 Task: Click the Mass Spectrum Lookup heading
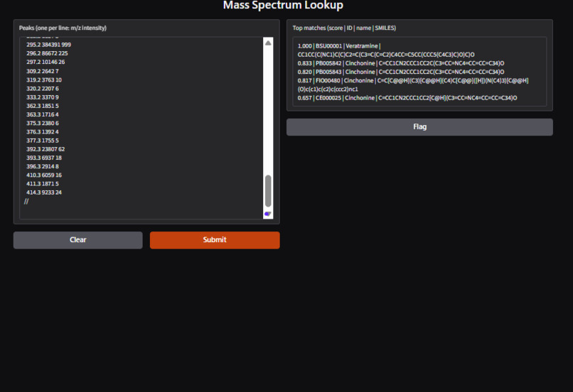click(283, 5)
